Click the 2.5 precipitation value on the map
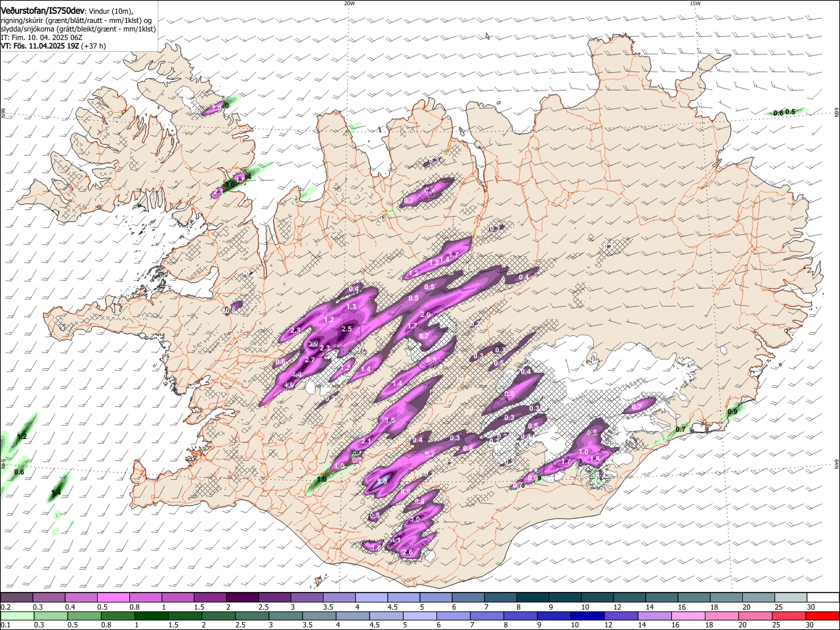Image resolution: width=840 pixels, height=630 pixels. point(347,329)
